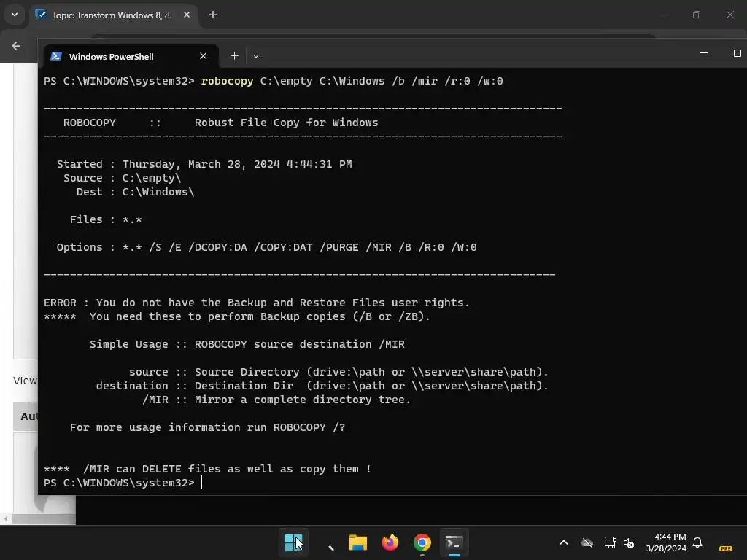Click 'For more usage information run ROBOCOPY /?'
The height and width of the screenshot is (560, 747).
click(x=208, y=427)
